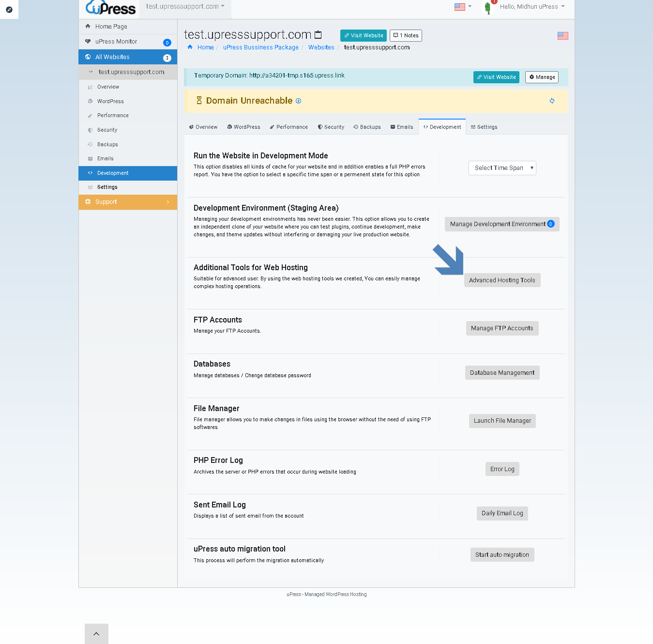Click the house icon next to Home Page

pyautogui.click(x=88, y=26)
